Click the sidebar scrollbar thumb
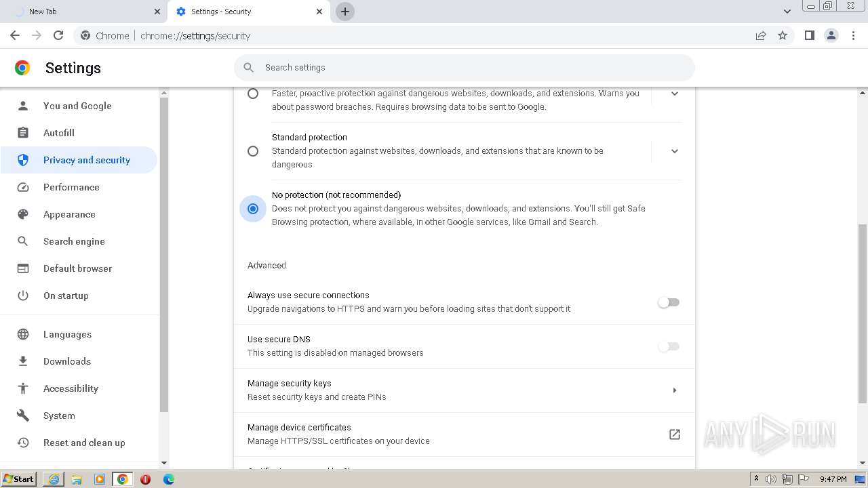 pos(163,255)
